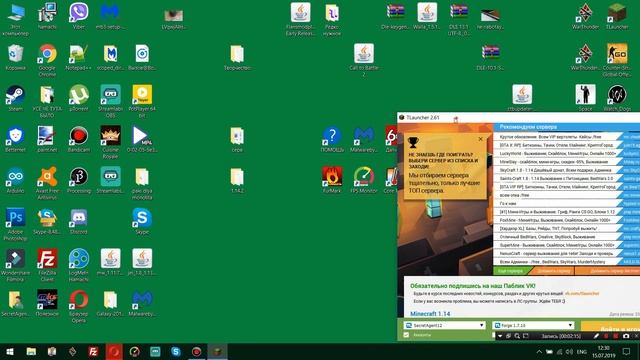The width and height of the screenshot is (640, 360).
Task: Select the FurMark desktop icon
Action: pos(332,180)
